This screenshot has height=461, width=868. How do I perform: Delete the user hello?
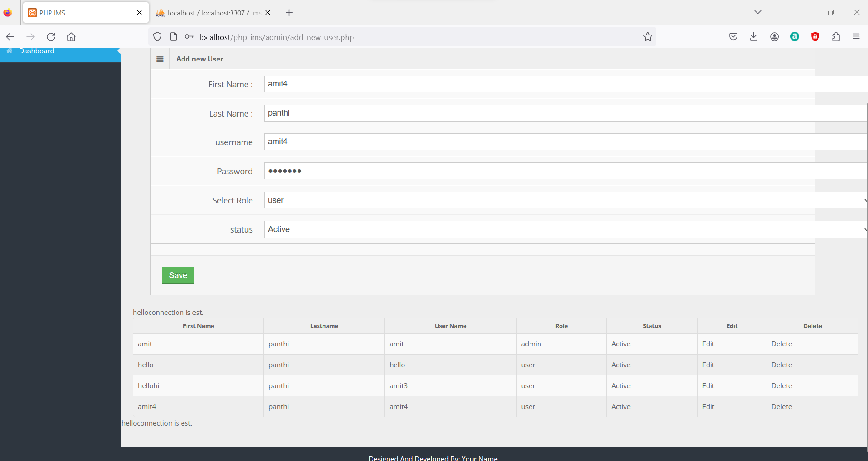[782, 365]
